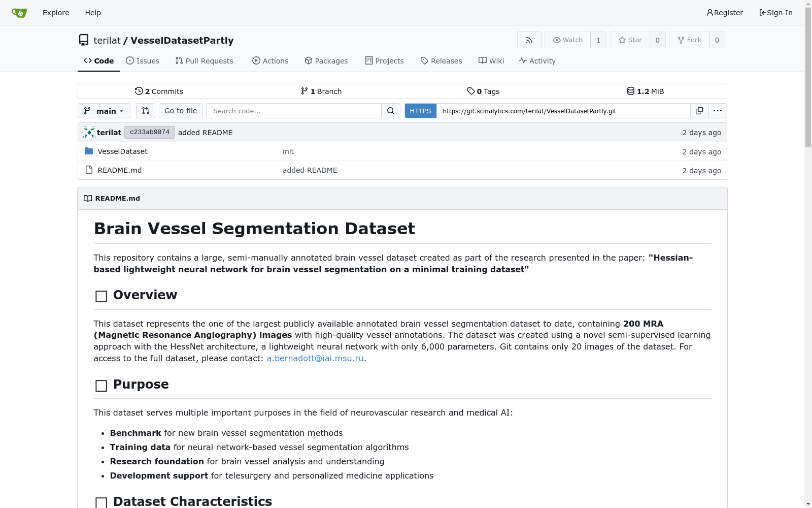The width and height of the screenshot is (812, 508).
Task: Click the page vertical scrollbar
Action: [808, 254]
